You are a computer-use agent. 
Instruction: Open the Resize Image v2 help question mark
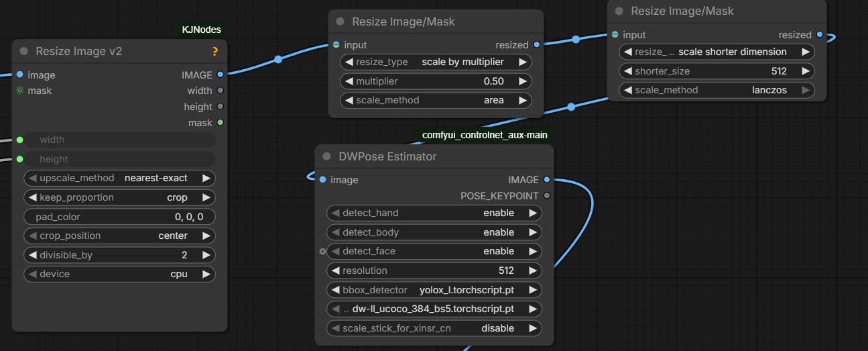pos(215,51)
